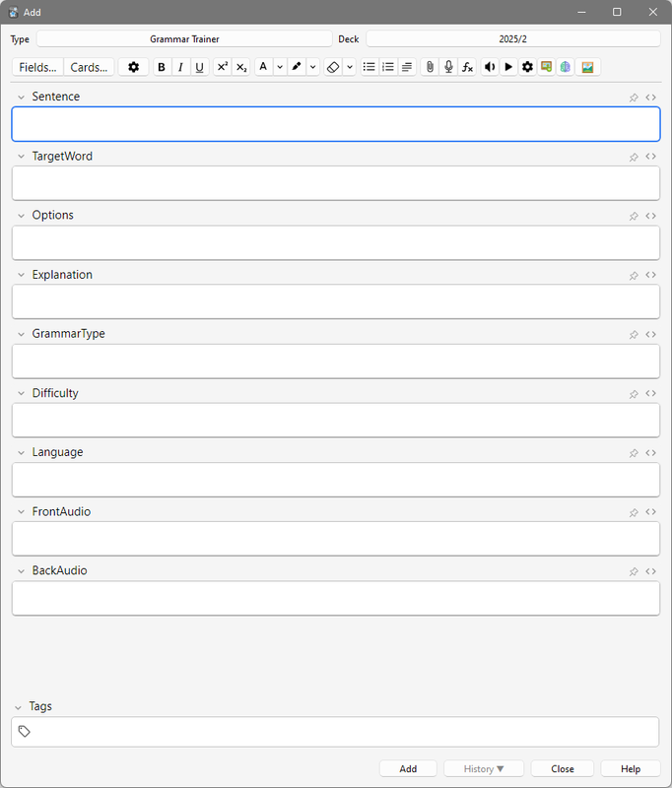Toggle sticky pin for BackAudio field
672x788 pixels.
[634, 572]
